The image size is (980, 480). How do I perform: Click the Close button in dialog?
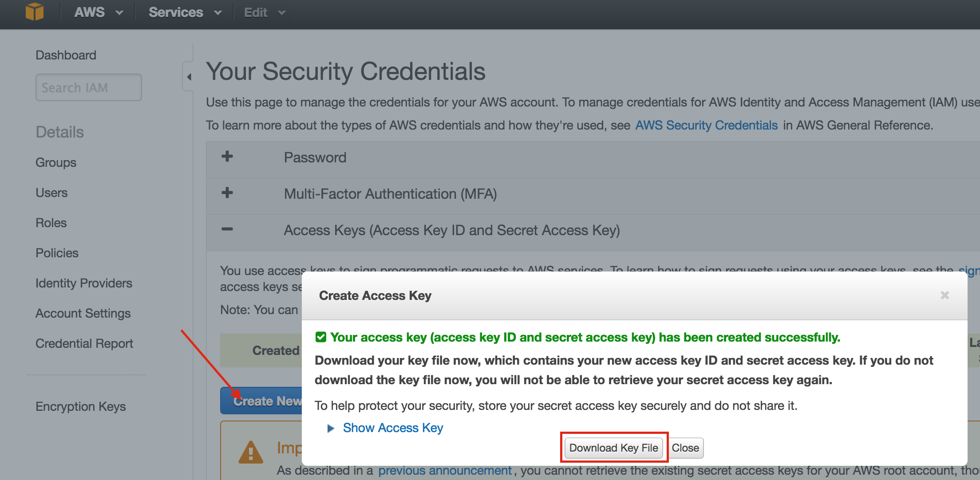[x=685, y=448]
